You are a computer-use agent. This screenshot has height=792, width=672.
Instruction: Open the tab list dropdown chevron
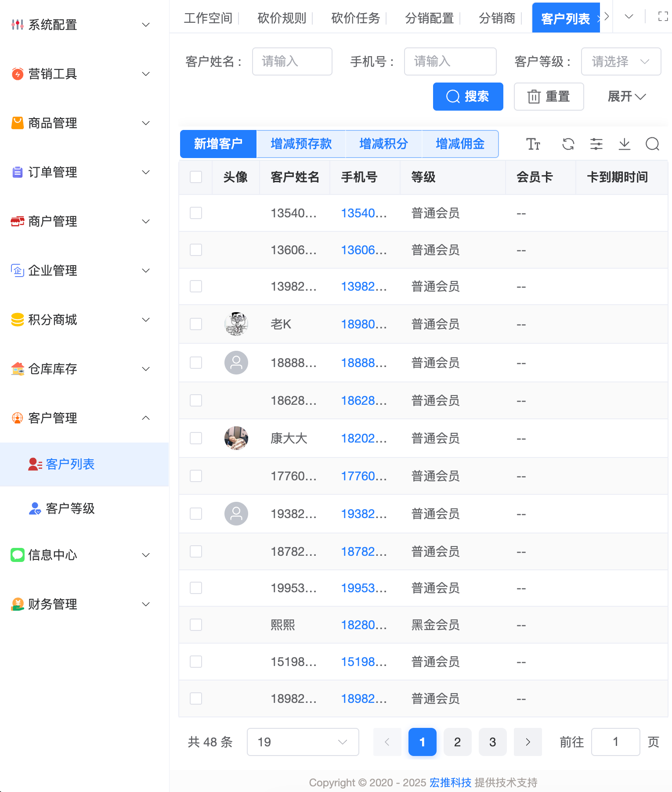tap(629, 17)
